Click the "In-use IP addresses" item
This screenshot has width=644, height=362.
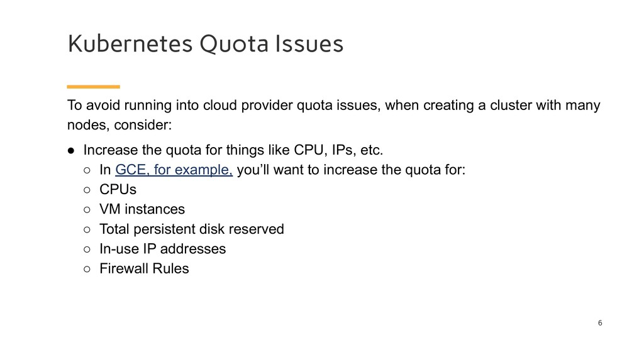tap(163, 249)
